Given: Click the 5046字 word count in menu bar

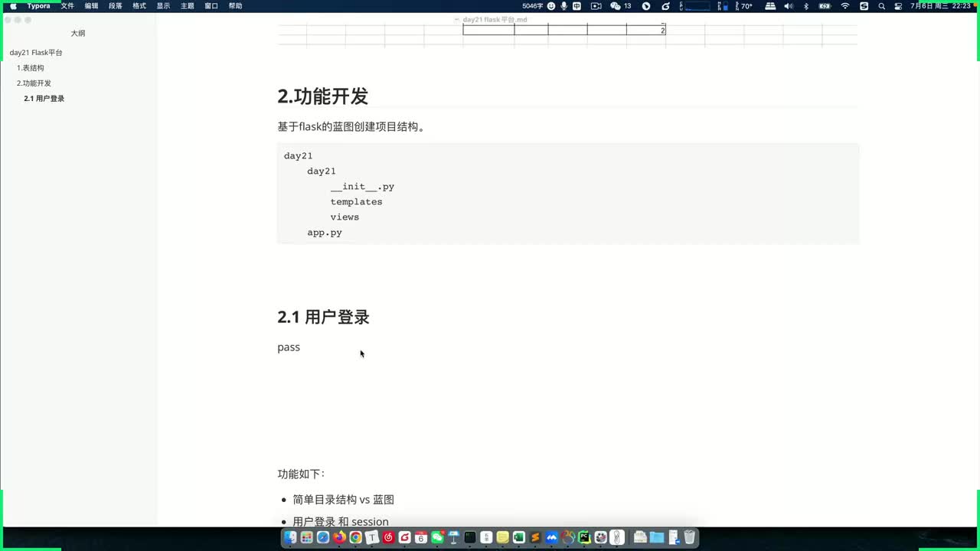Looking at the screenshot, I should pyautogui.click(x=534, y=6).
